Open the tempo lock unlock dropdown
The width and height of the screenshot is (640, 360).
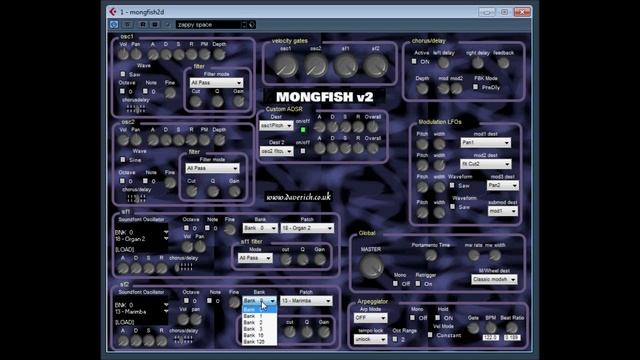tap(371, 339)
